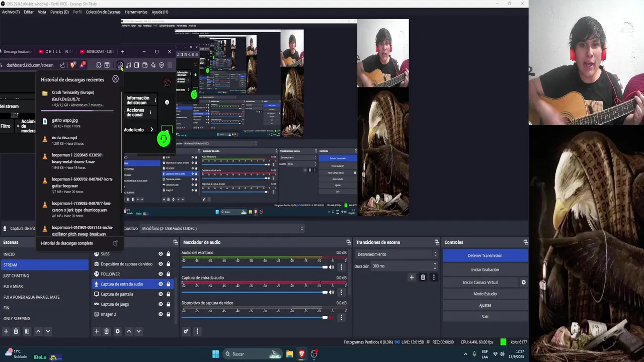The width and height of the screenshot is (644, 362).
Task: Unlock the SUBS source lock
Action: pyautogui.click(x=168, y=254)
